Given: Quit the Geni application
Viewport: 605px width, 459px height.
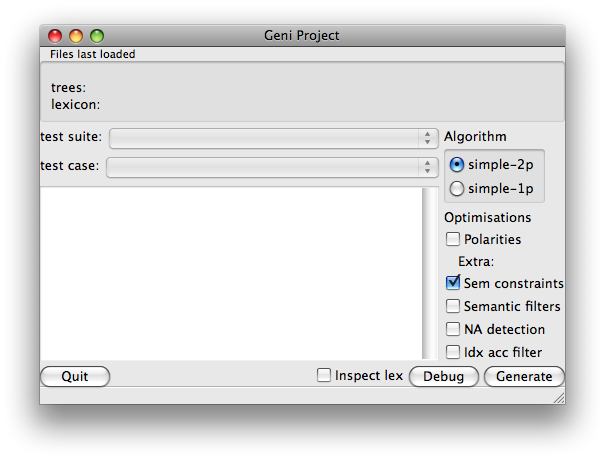Looking at the screenshot, I should [x=75, y=376].
